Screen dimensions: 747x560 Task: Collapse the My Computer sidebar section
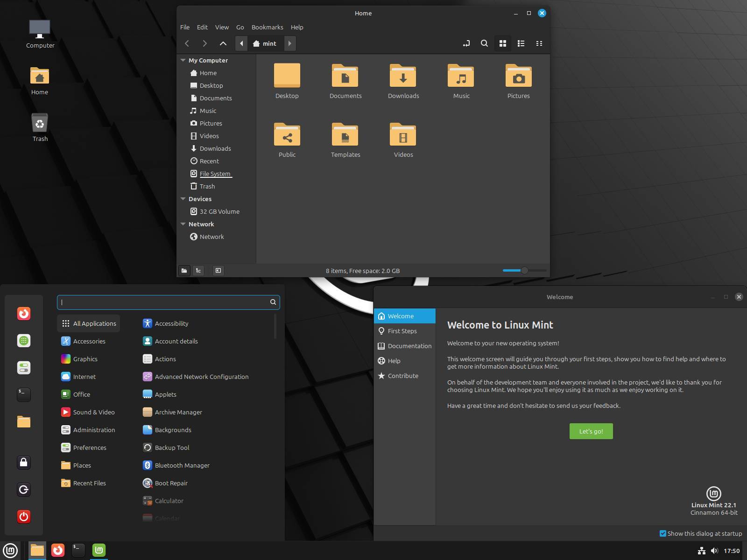[x=183, y=60]
